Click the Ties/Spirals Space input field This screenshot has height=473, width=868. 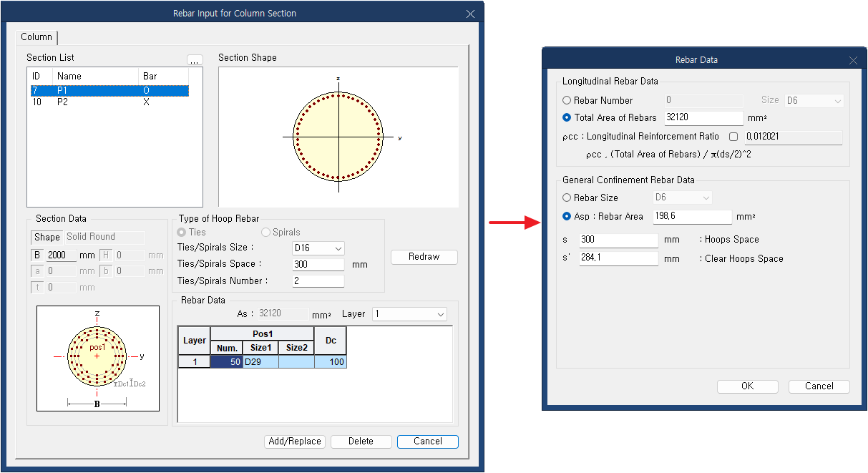tap(318, 265)
